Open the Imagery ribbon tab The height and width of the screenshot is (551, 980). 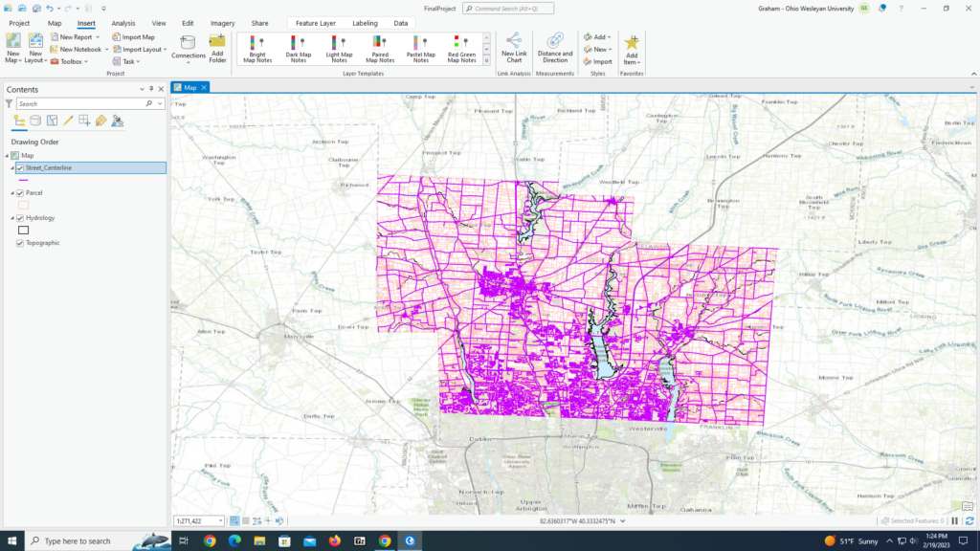pyautogui.click(x=222, y=23)
